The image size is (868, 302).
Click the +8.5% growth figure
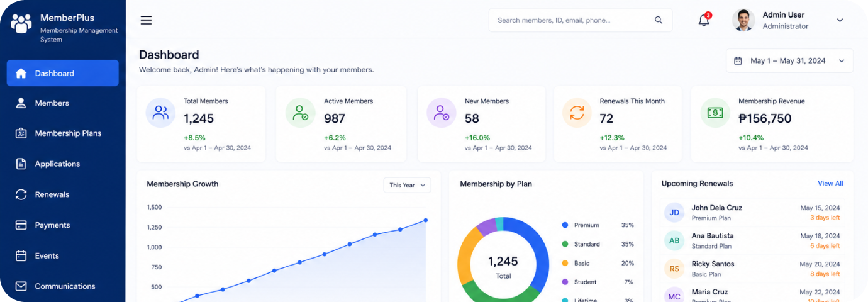(x=194, y=137)
